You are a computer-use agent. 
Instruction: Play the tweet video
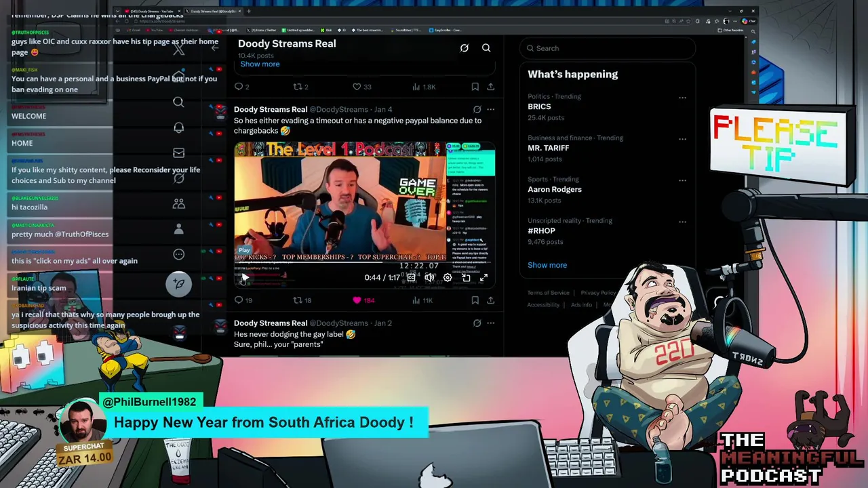tap(245, 277)
